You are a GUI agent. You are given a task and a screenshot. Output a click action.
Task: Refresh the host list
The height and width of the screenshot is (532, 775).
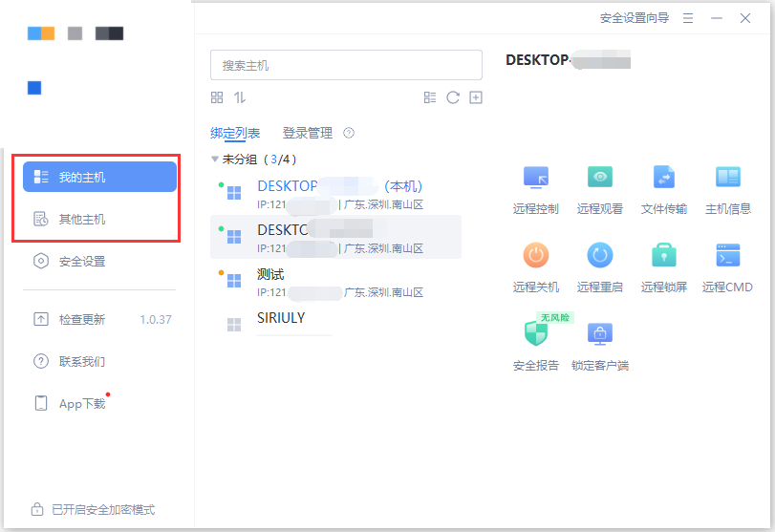point(453,97)
